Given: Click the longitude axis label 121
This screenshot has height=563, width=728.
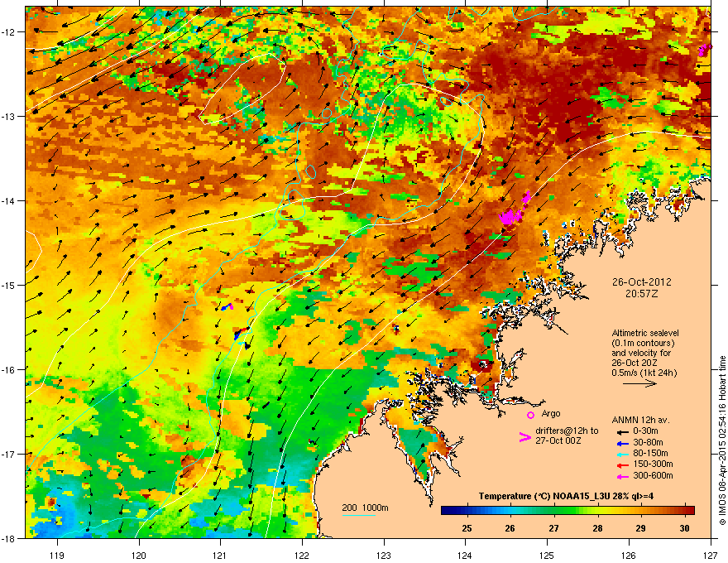Looking at the screenshot, I should pos(220,555).
